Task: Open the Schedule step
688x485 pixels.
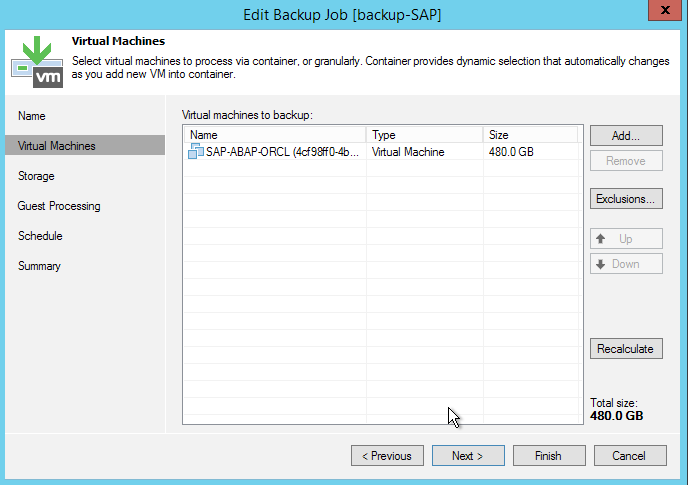Action: coord(40,236)
